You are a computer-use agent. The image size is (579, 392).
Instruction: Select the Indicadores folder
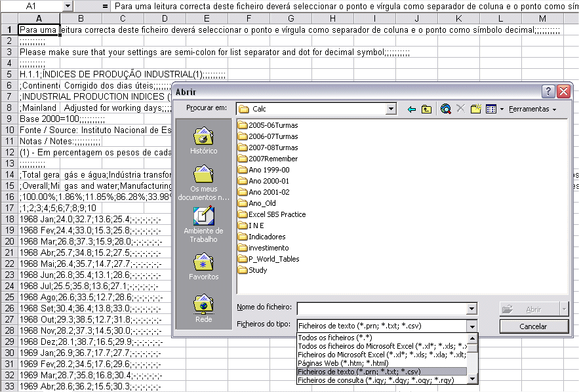tap(262, 237)
